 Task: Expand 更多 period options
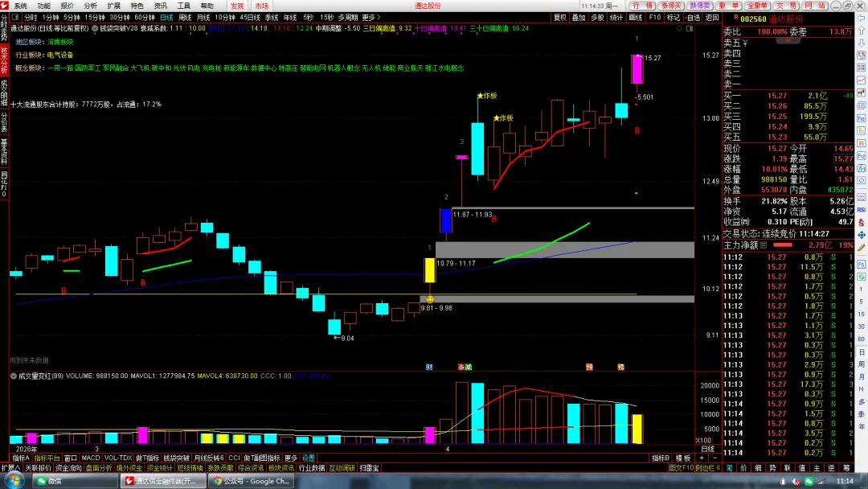[371, 18]
